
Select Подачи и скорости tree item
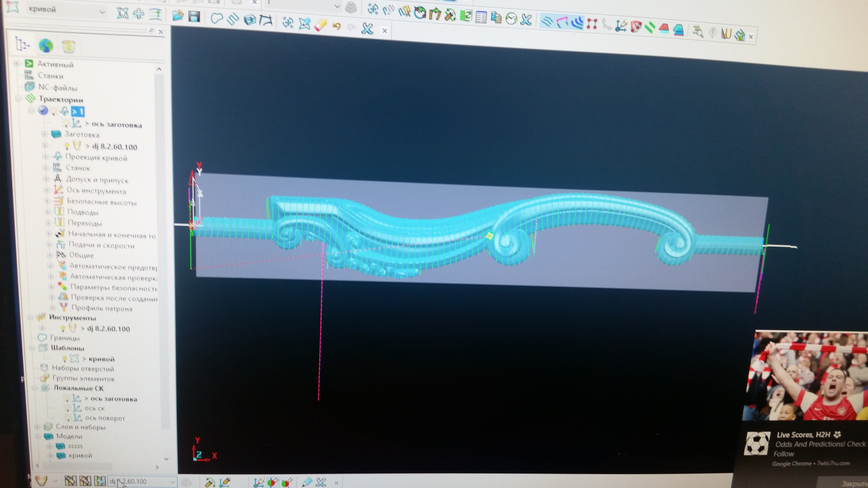101,245
